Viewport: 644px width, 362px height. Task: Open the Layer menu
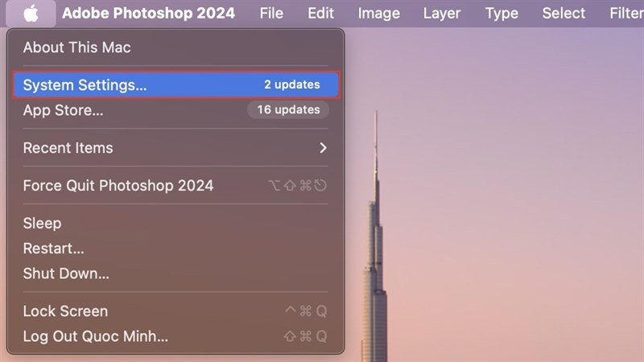point(441,14)
